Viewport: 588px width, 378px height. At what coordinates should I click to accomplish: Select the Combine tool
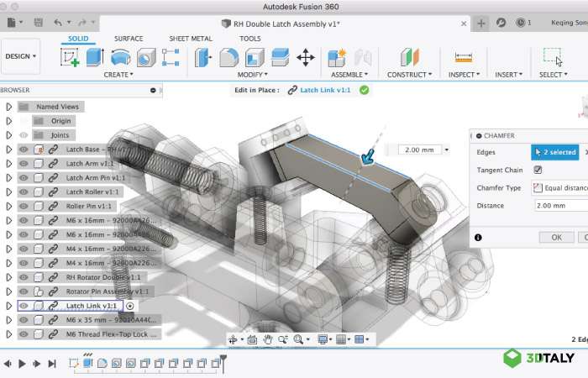280,57
